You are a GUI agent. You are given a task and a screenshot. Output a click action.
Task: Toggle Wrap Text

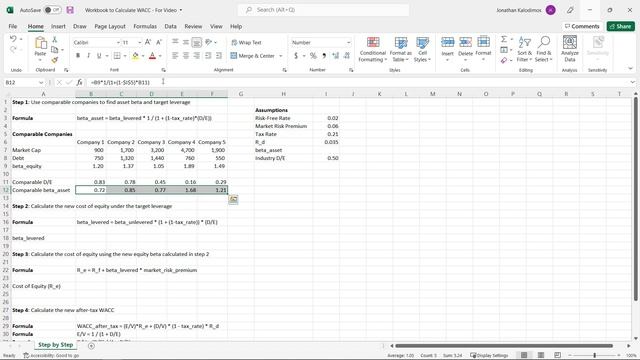pos(246,42)
